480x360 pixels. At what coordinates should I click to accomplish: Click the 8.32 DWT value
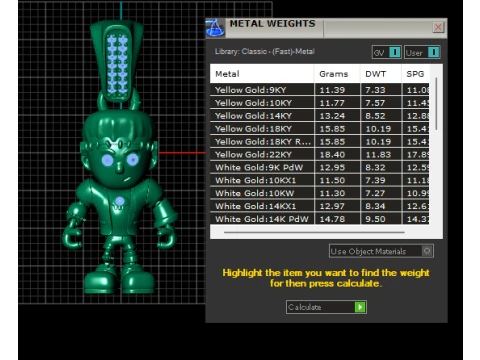[375, 168]
